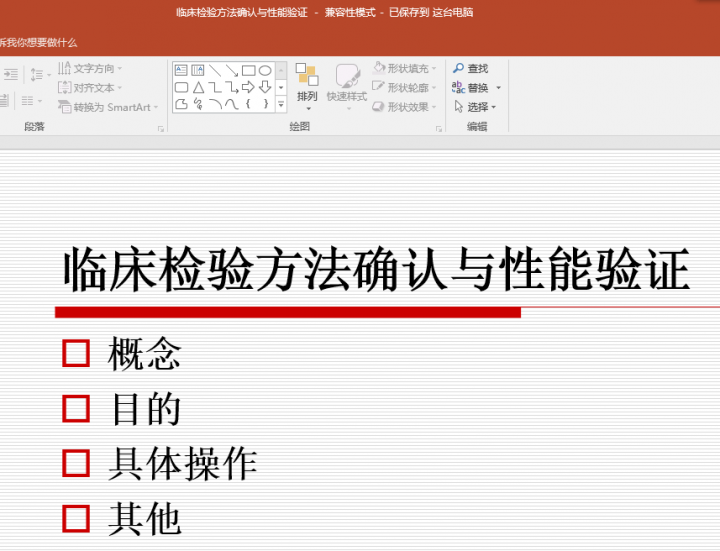Click the slide title text

[x=376, y=271]
